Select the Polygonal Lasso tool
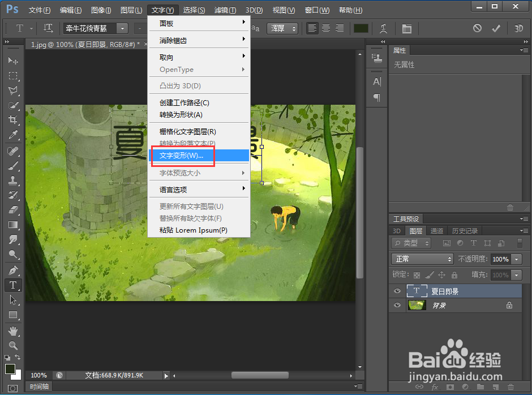Viewport: 532px width, 395px height. coord(13,91)
